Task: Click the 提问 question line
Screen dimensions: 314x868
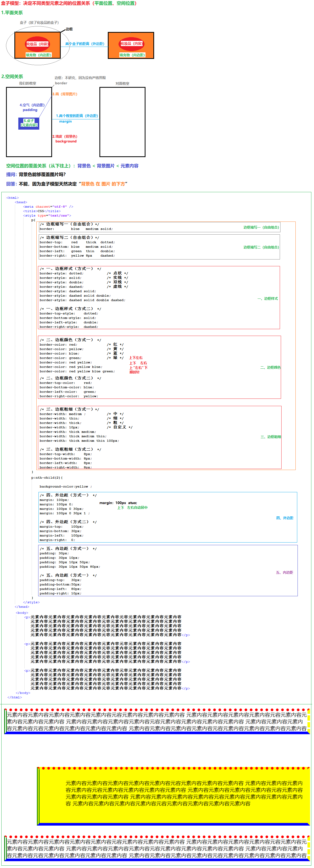Action: coord(36,175)
